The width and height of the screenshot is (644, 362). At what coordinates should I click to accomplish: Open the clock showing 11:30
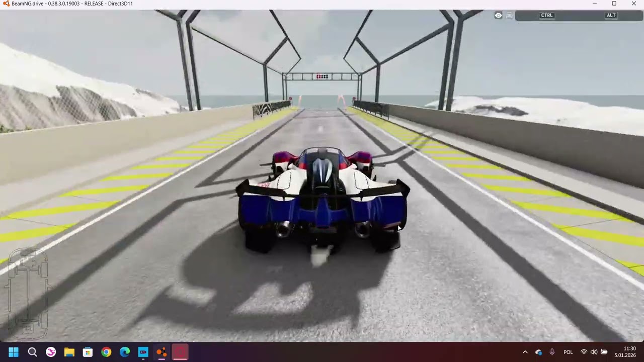625,352
